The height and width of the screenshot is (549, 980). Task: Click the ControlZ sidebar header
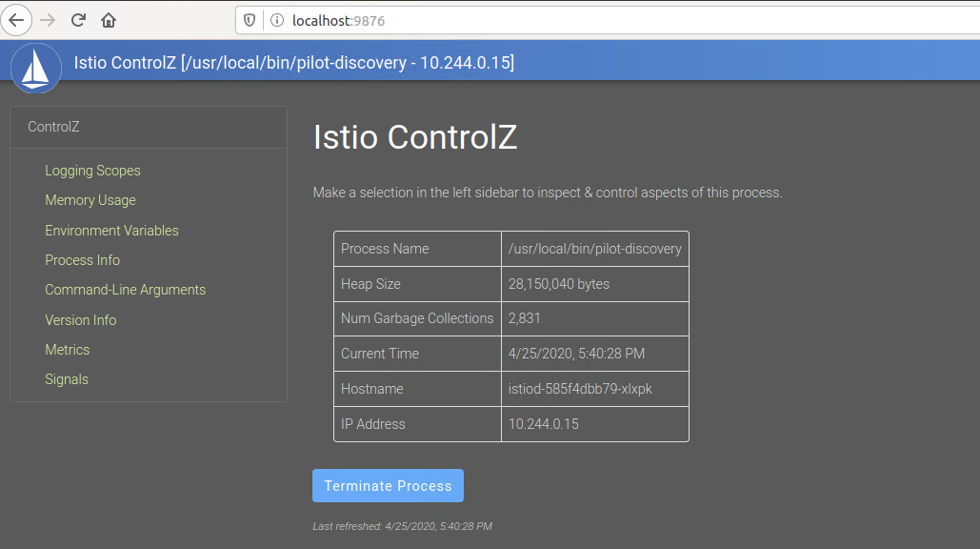tap(51, 126)
